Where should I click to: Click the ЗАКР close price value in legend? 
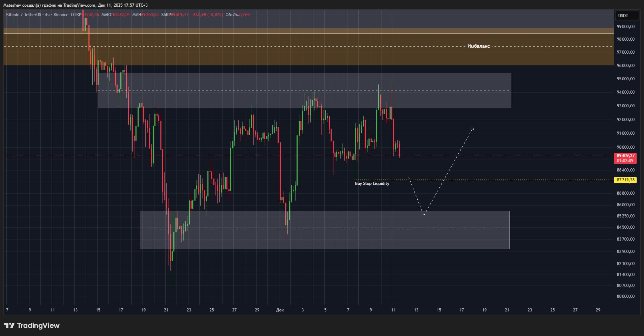tap(180, 15)
